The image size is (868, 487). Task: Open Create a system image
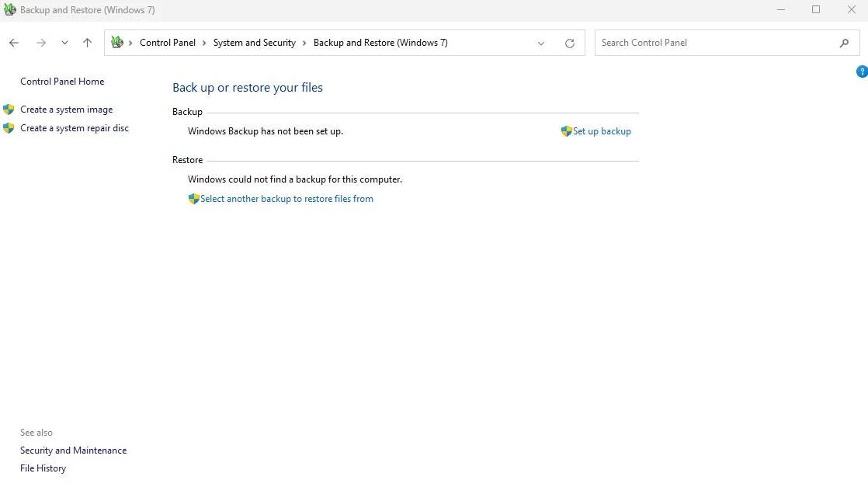click(x=66, y=110)
